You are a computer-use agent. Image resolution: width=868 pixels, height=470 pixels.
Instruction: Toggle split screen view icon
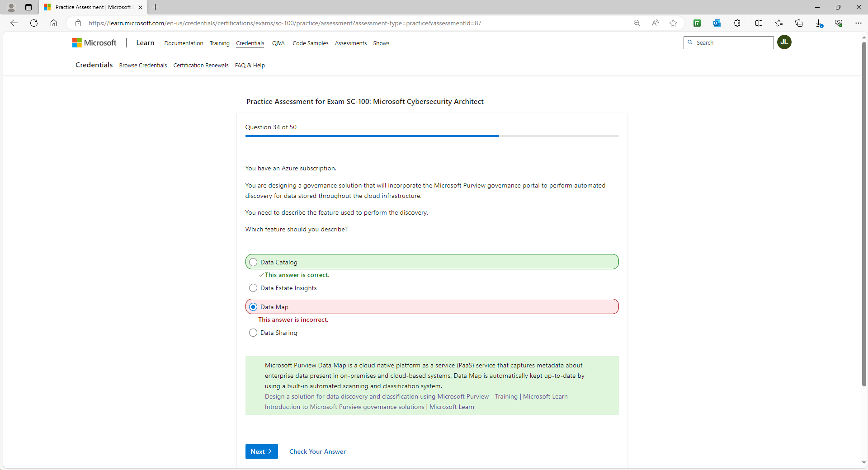pyautogui.click(x=759, y=23)
